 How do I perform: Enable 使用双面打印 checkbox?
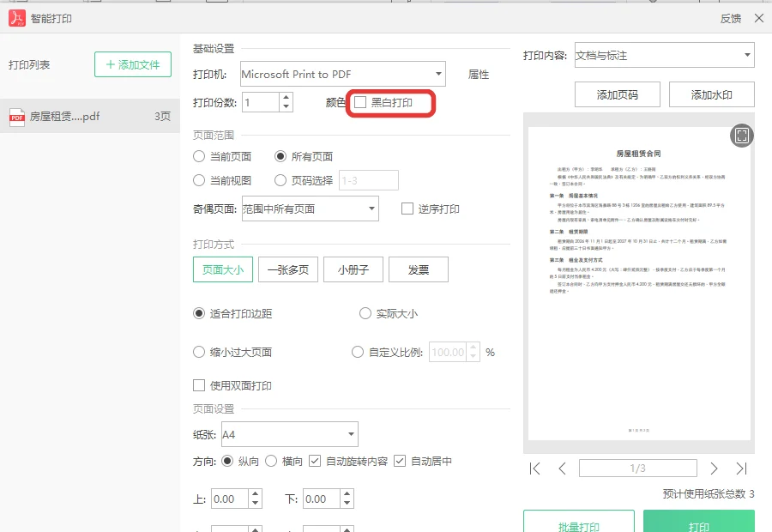point(199,385)
